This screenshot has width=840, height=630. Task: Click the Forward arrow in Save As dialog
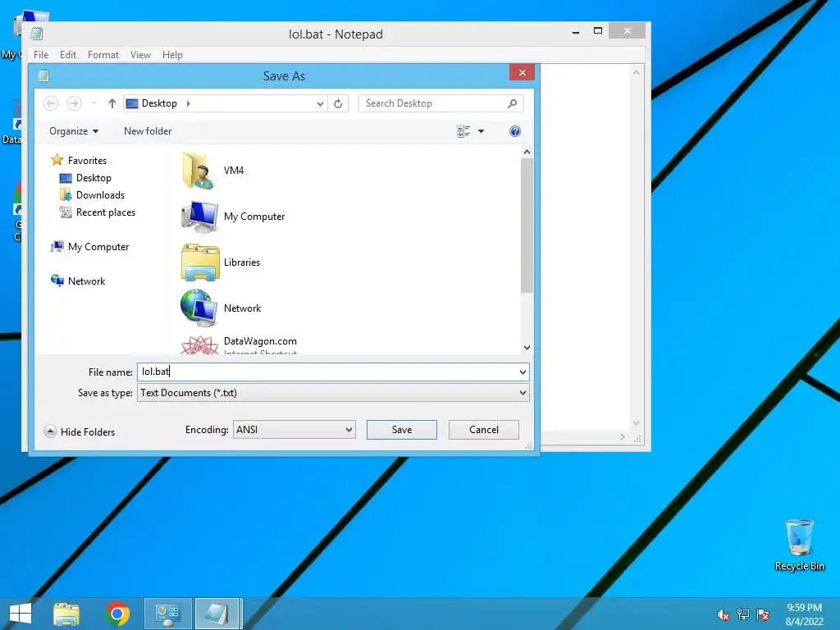pos(74,103)
